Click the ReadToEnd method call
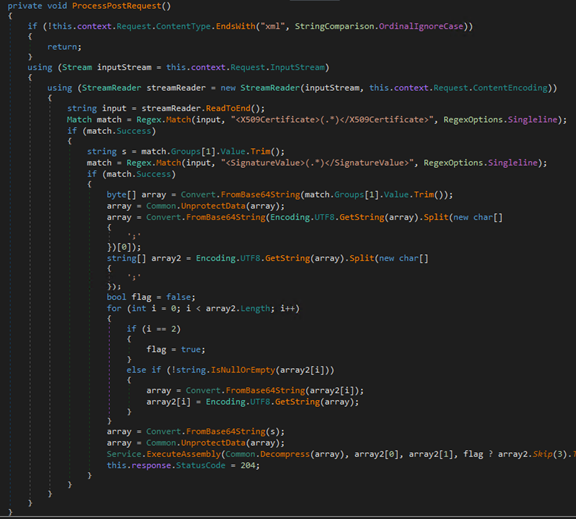The width and height of the screenshot is (576, 519). click(x=228, y=108)
